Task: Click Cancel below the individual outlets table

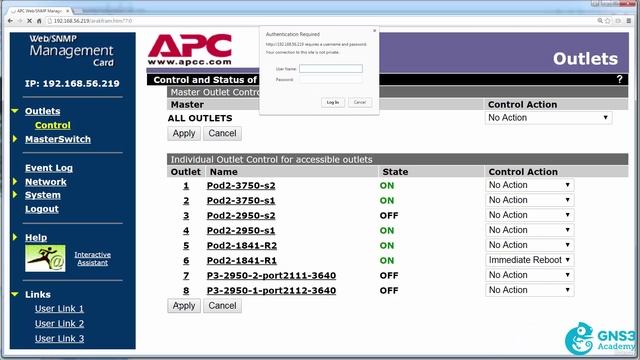Action: [222, 306]
